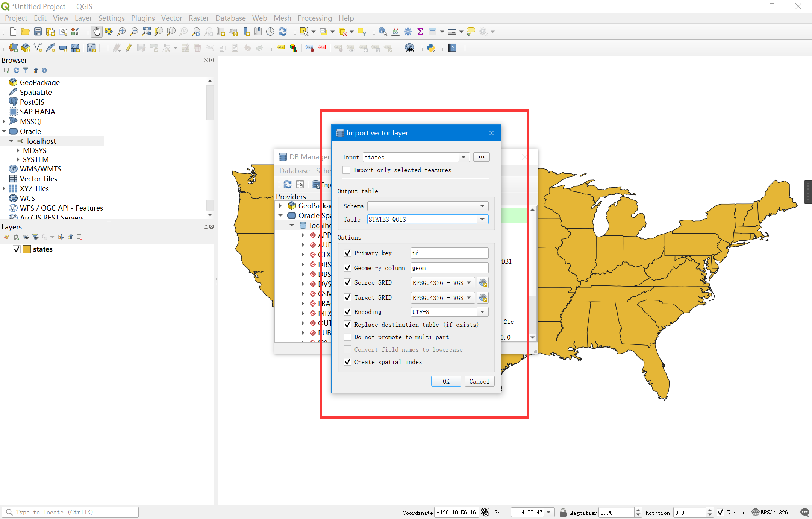Click EPSG:4326 CRS button in status bar
This screenshot has width=812, height=519.
point(770,513)
